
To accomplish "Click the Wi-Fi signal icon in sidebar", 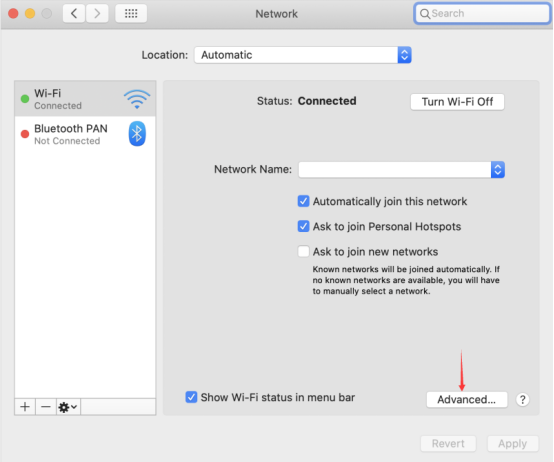I will 137,99.
